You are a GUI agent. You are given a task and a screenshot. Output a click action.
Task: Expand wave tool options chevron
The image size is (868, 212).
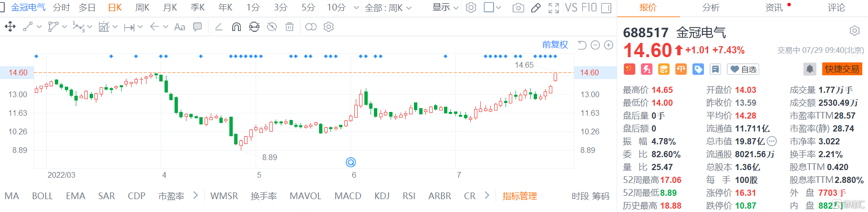(90, 27)
